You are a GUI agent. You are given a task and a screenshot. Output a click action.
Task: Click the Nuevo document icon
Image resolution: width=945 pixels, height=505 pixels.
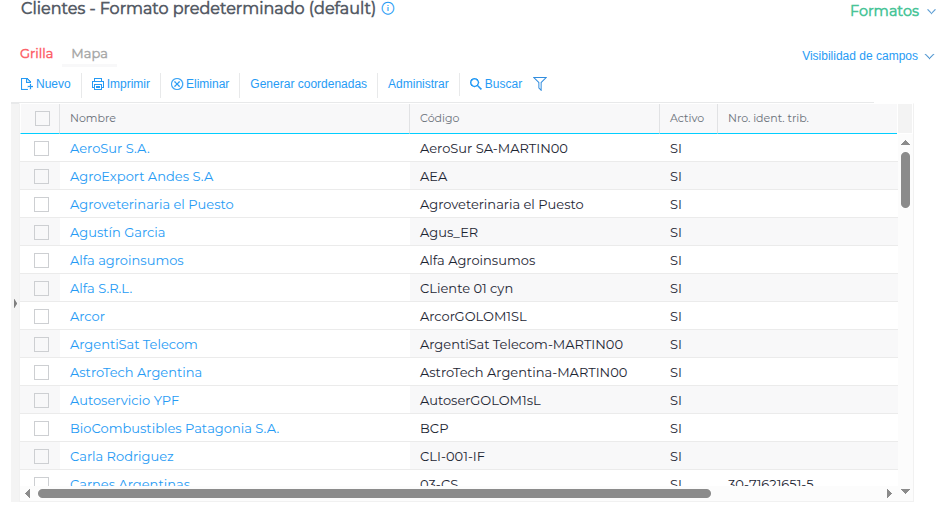(27, 84)
